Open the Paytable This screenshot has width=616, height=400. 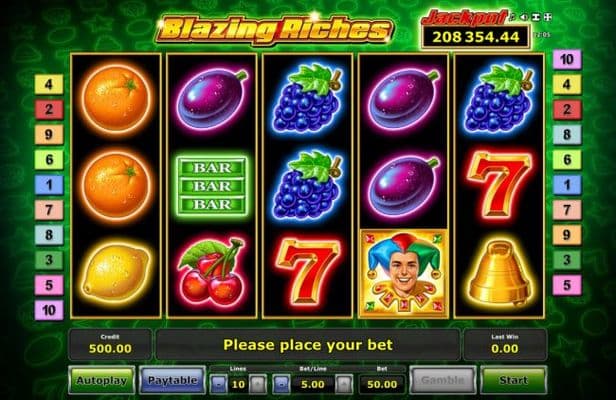tap(172, 380)
